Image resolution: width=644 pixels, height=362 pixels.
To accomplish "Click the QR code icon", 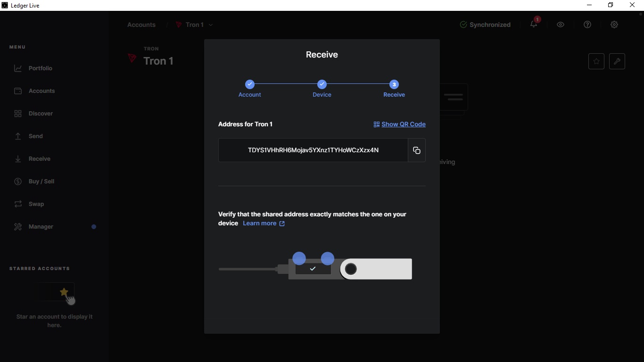I will (377, 124).
